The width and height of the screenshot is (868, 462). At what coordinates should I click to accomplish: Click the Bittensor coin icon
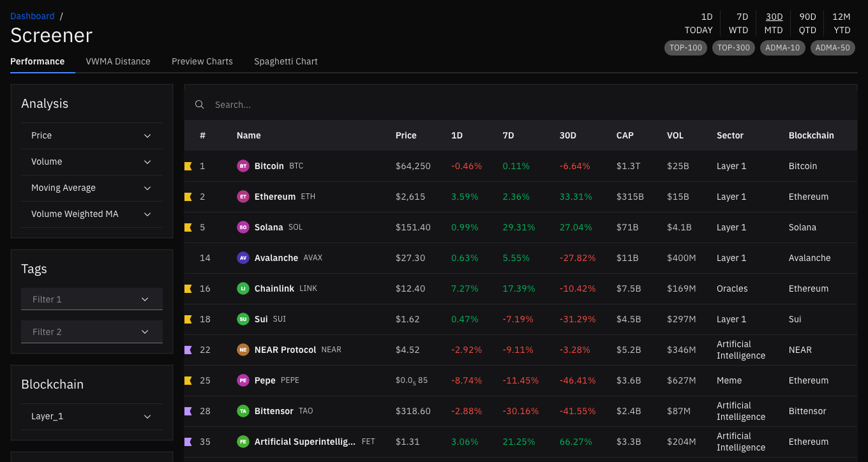pyautogui.click(x=243, y=411)
